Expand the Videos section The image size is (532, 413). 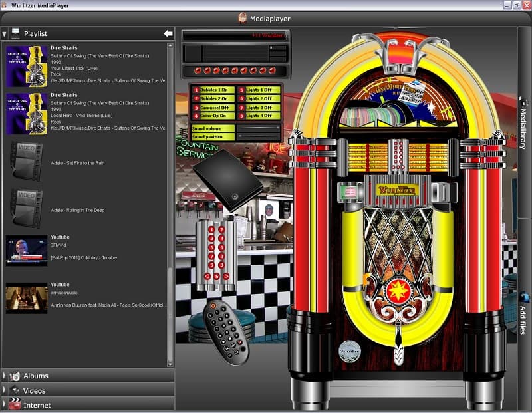click(x=5, y=390)
